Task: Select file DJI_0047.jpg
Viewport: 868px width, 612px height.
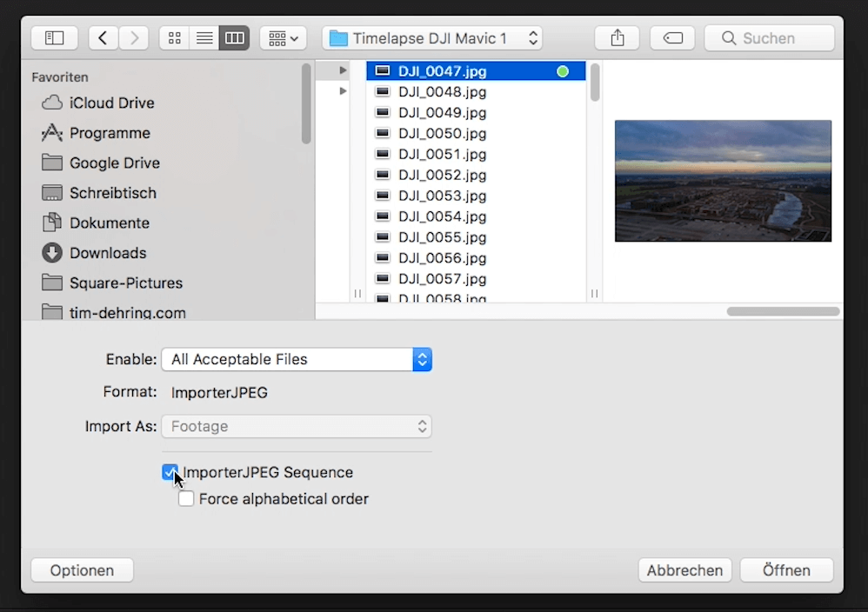Action: tap(476, 70)
